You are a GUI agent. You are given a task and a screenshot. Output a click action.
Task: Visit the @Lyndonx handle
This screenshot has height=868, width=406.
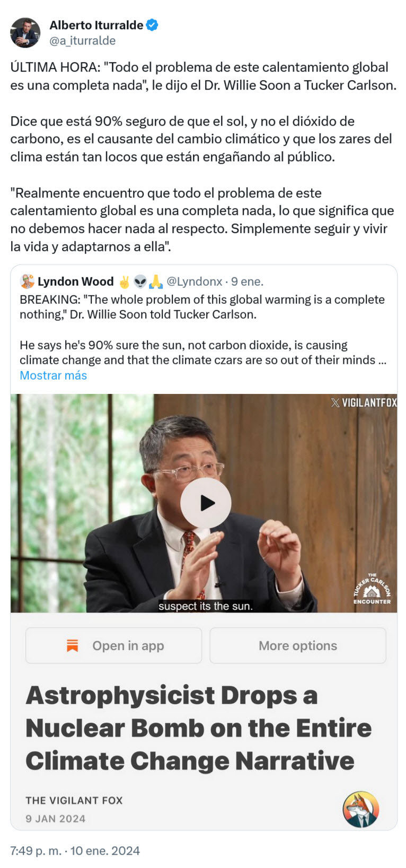click(195, 282)
